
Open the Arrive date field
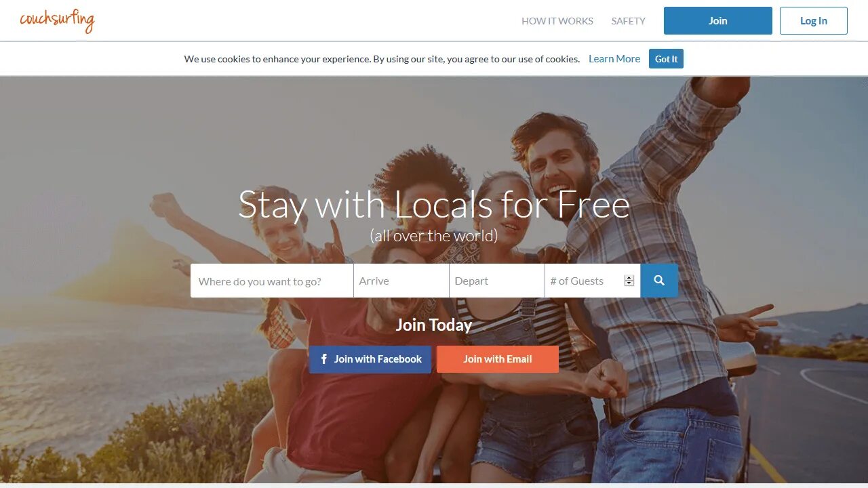tap(401, 281)
